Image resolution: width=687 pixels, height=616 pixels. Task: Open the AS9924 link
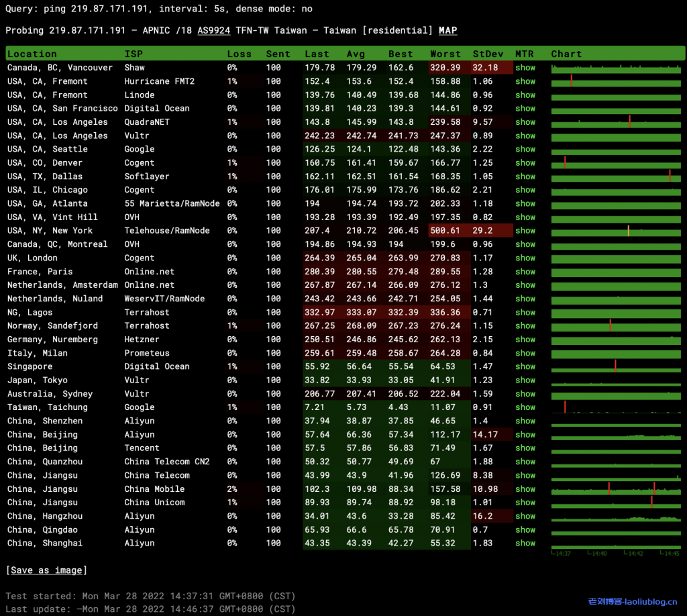coord(213,31)
